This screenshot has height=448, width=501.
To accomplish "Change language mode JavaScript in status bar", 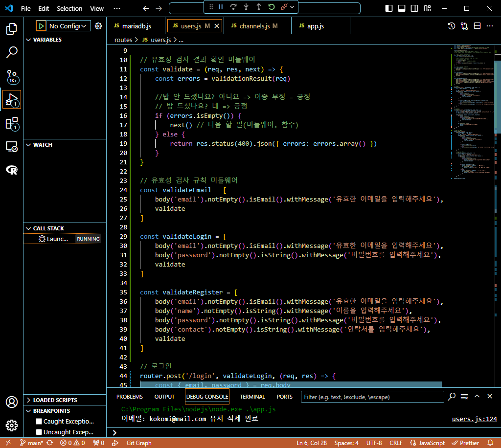I will pos(432,443).
